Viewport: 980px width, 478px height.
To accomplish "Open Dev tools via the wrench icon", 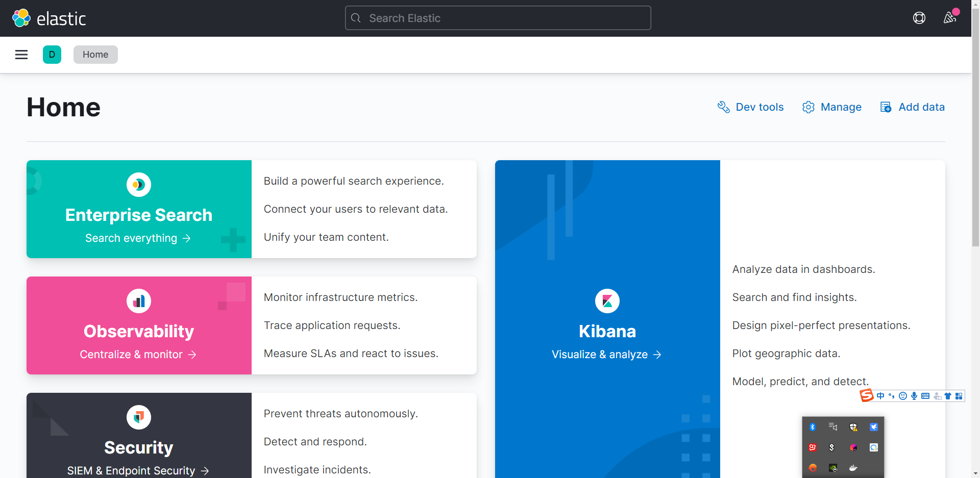I will tap(724, 107).
